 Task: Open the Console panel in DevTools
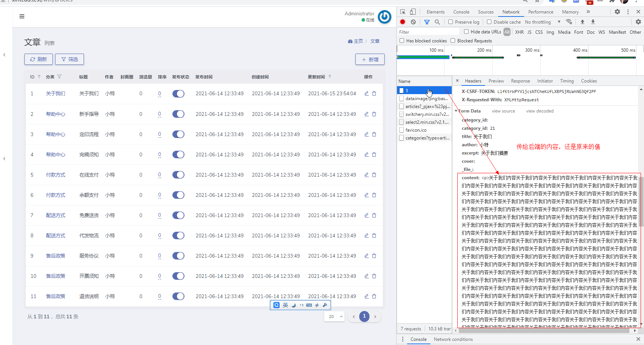pos(461,12)
